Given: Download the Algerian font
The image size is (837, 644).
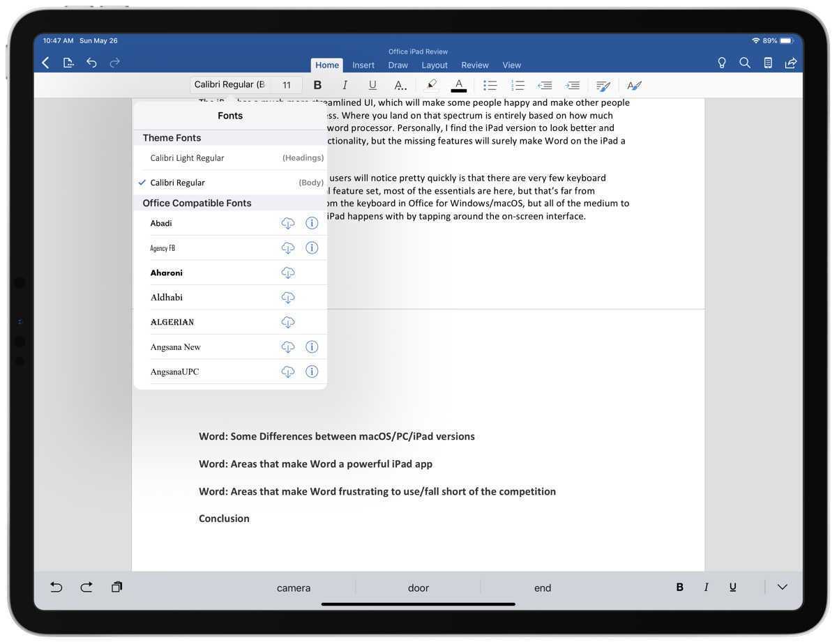Looking at the screenshot, I should (x=288, y=322).
